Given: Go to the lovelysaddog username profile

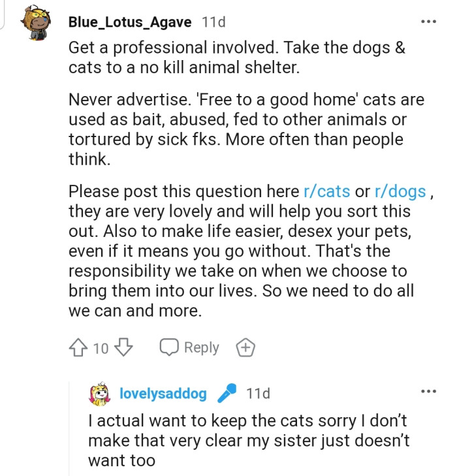Looking at the screenshot, I should pos(163,394).
